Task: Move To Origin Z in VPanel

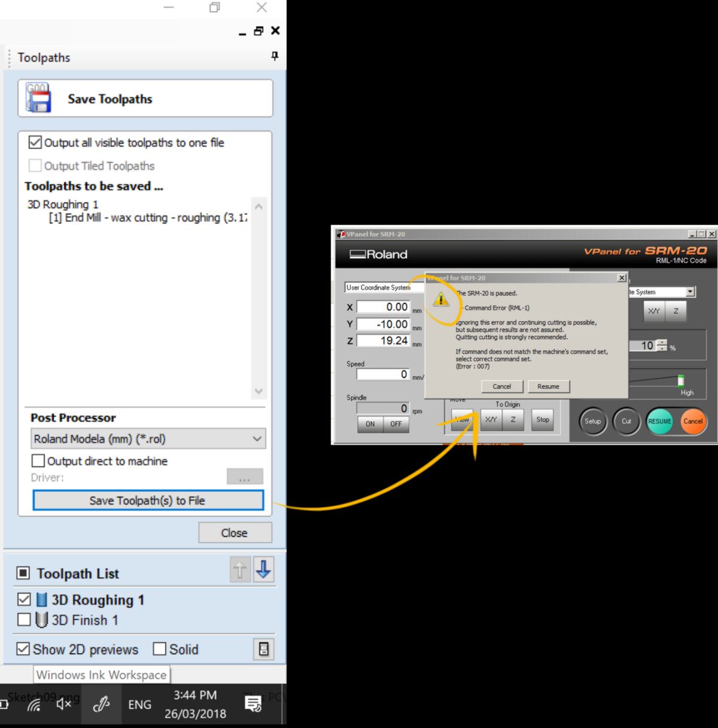Action: pyautogui.click(x=513, y=420)
